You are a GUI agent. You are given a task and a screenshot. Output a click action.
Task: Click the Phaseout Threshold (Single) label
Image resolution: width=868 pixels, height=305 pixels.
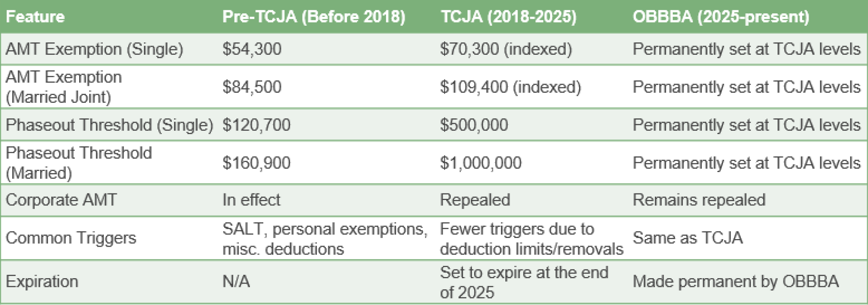click(x=109, y=125)
